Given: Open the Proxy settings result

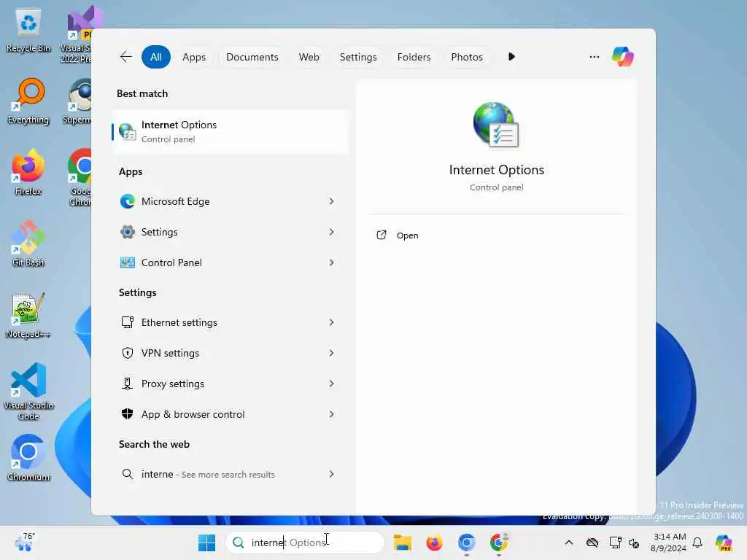Looking at the screenshot, I should (x=231, y=384).
